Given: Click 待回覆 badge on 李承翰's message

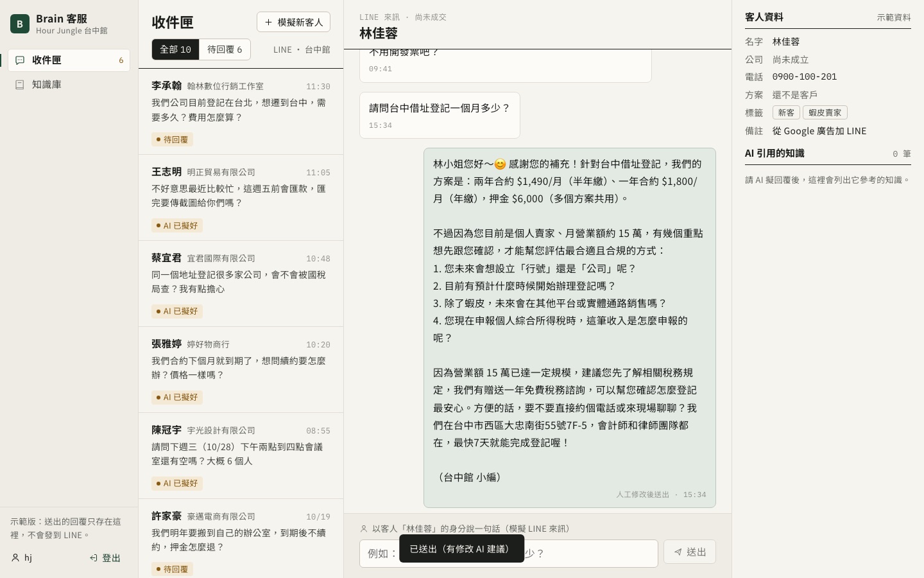Looking at the screenshot, I should [x=173, y=139].
